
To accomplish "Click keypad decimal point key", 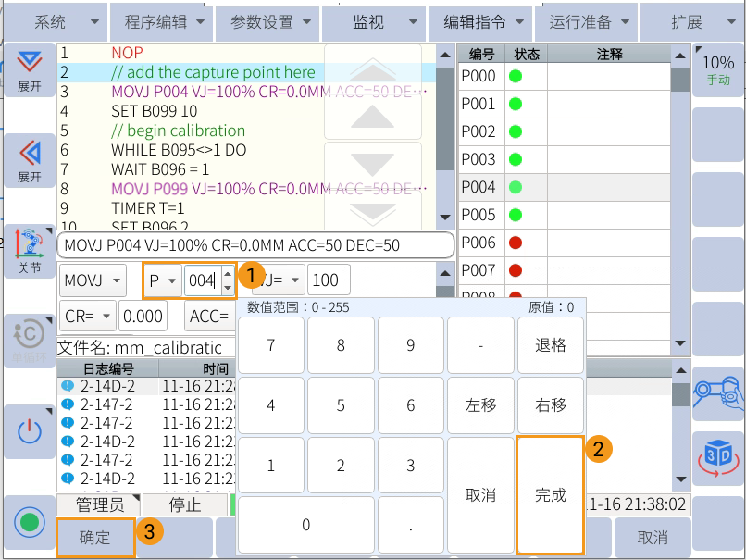I will tap(411, 525).
